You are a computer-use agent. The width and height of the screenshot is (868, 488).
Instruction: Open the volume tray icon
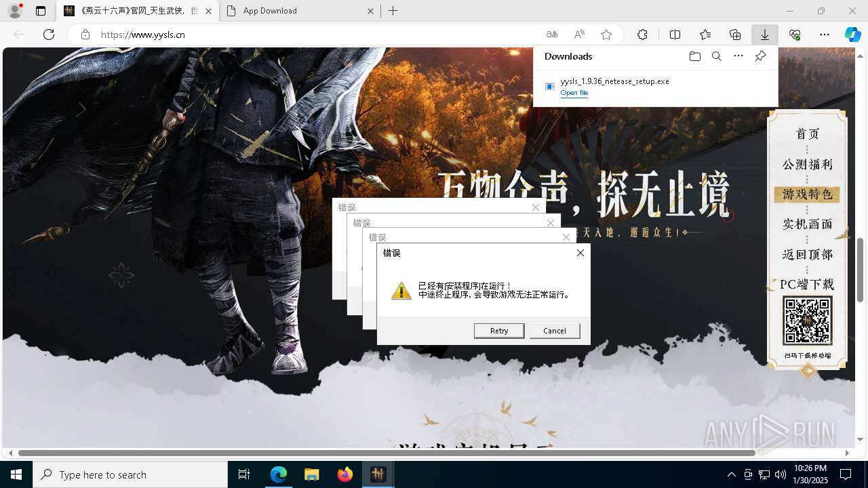[781, 474]
